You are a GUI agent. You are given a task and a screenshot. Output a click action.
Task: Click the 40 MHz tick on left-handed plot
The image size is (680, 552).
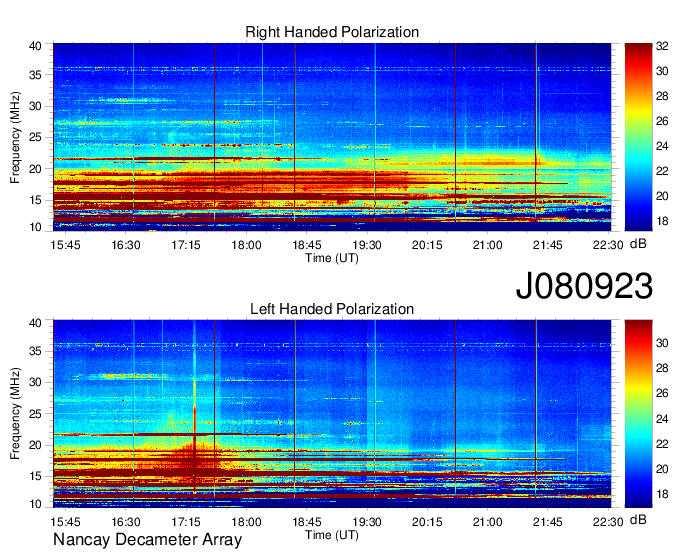35,323
